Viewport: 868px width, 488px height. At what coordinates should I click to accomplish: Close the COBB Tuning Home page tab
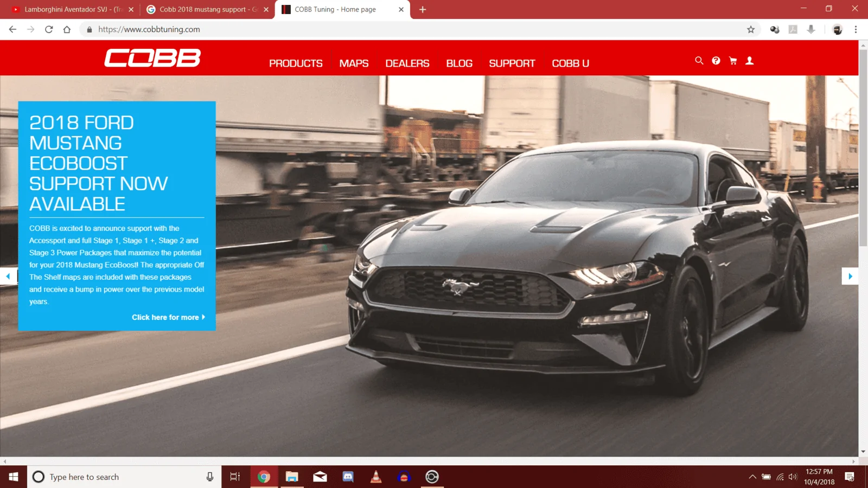(401, 9)
